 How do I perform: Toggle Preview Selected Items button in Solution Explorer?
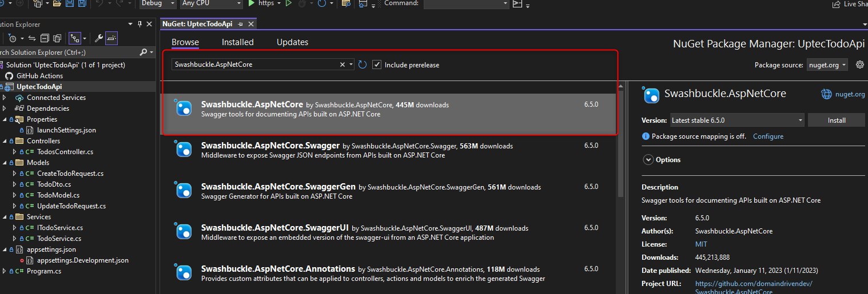click(x=111, y=38)
